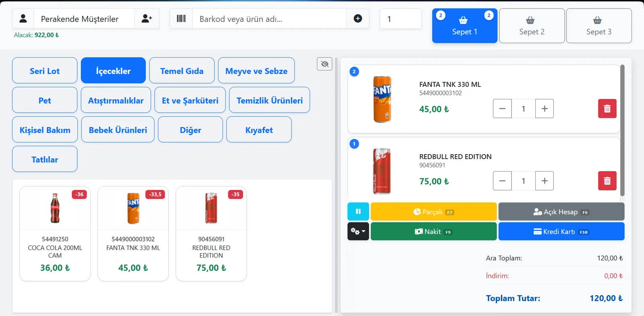The image size is (644, 316).
Task: Switch to Sepet 1 tab
Action: pos(465,26)
